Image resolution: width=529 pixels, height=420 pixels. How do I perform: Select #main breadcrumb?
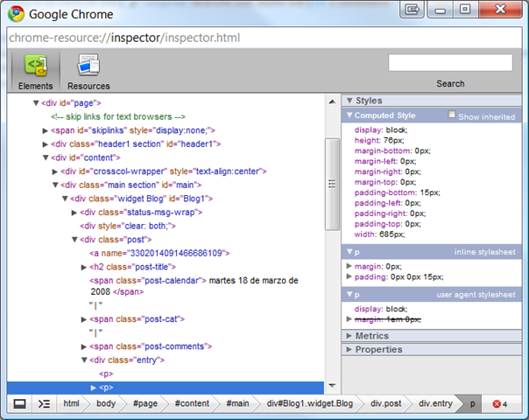(x=237, y=403)
